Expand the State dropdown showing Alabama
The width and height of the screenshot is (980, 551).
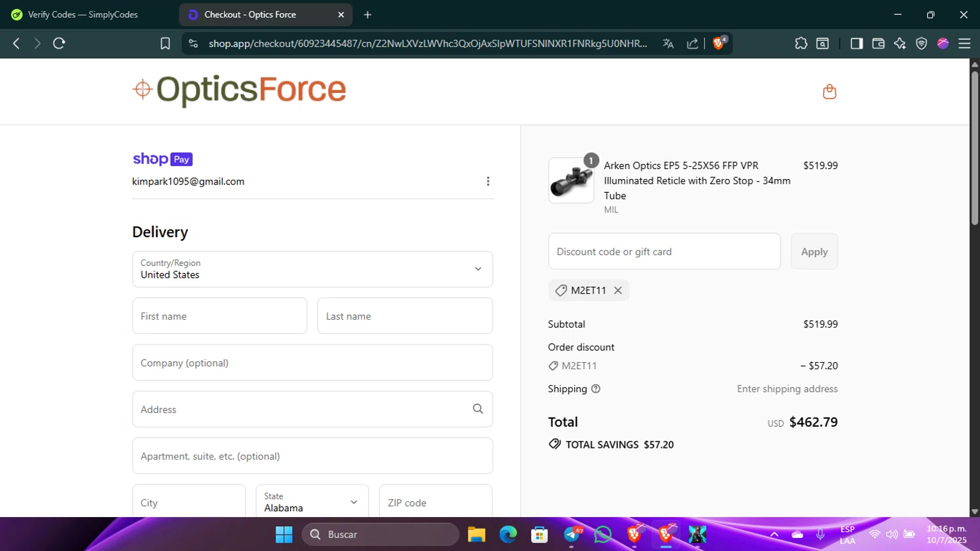(x=312, y=502)
